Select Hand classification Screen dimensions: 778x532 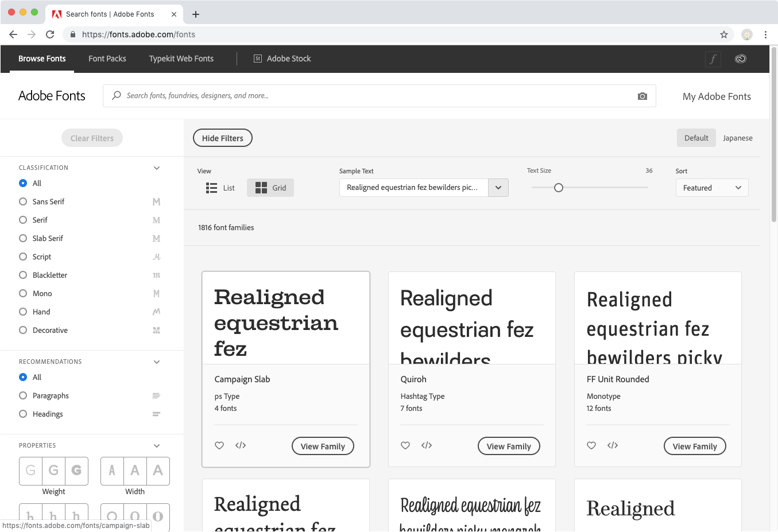tap(23, 312)
